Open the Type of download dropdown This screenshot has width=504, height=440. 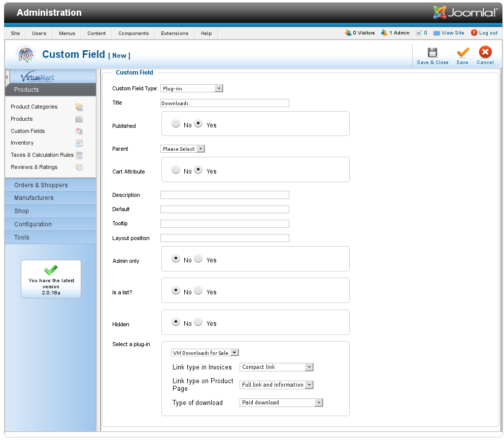click(x=281, y=403)
